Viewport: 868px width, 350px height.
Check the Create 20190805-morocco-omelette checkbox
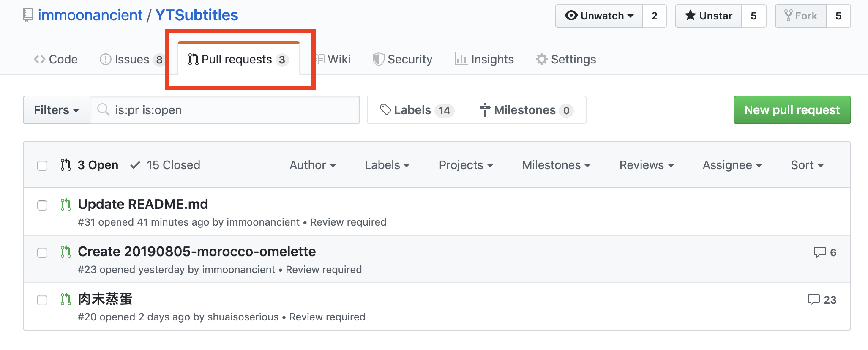click(42, 253)
